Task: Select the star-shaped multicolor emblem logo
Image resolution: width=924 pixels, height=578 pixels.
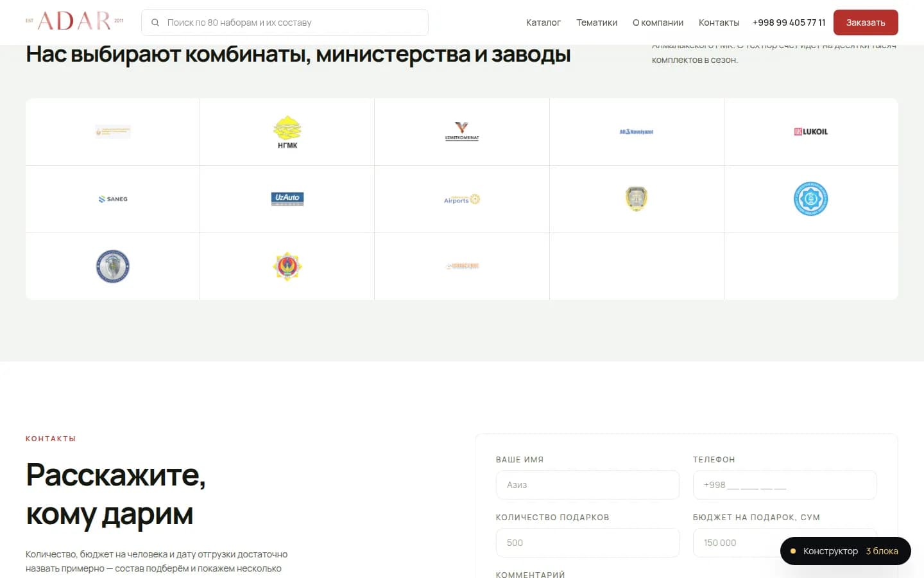Action: point(287,267)
